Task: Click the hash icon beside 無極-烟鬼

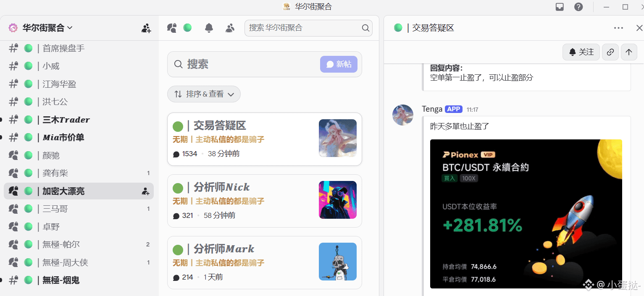Action: click(13, 280)
